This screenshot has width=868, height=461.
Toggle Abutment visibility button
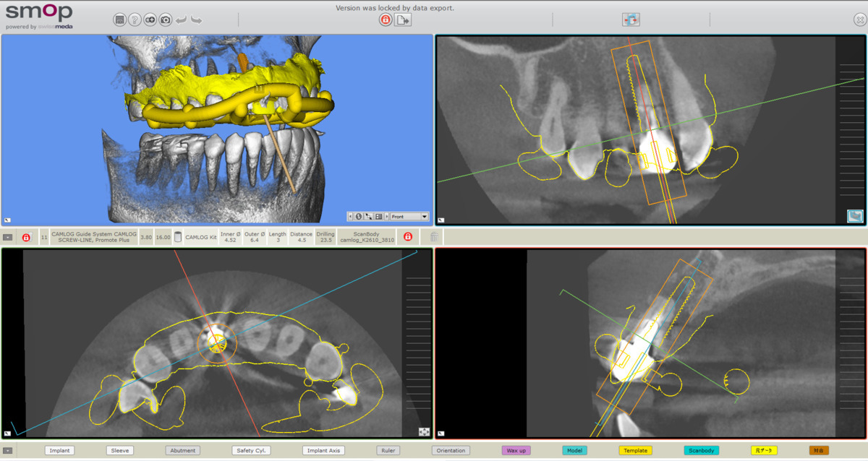click(182, 450)
